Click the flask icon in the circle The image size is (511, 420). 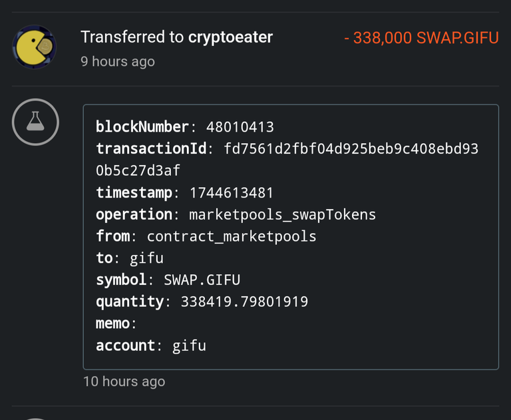point(35,122)
